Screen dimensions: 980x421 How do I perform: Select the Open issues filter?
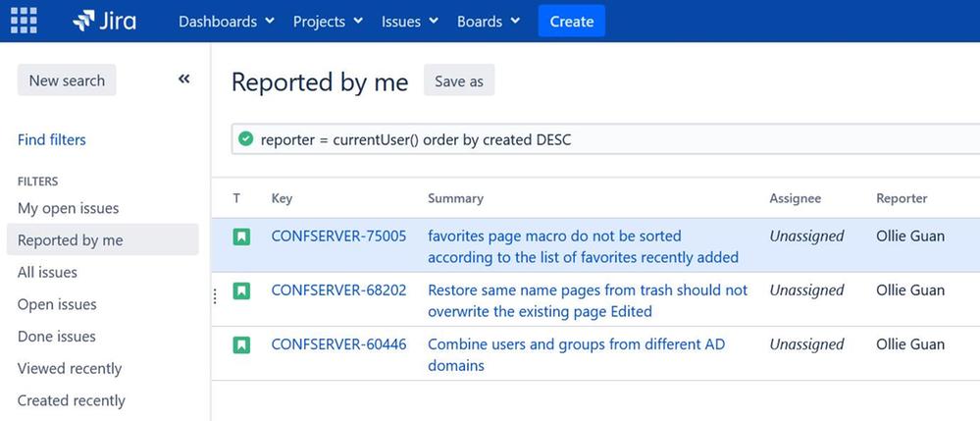tap(57, 304)
